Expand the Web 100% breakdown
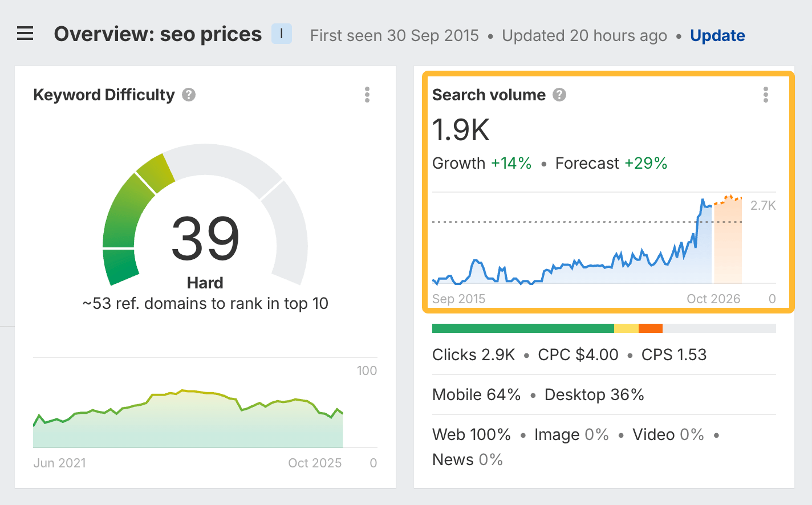This screenshot has width=812, height=505. coord(472,434)
